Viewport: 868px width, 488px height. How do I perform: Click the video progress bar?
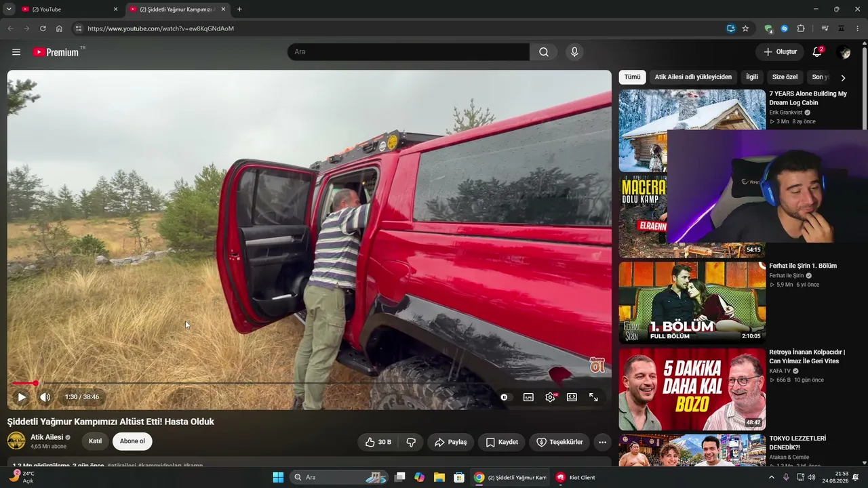(x=309, y=384)
